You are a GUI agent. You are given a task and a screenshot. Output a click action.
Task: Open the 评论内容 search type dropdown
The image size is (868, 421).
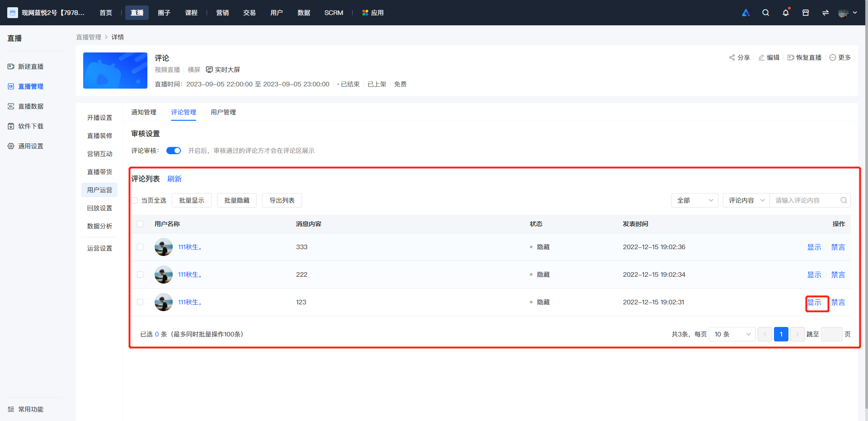click(746, 200)
